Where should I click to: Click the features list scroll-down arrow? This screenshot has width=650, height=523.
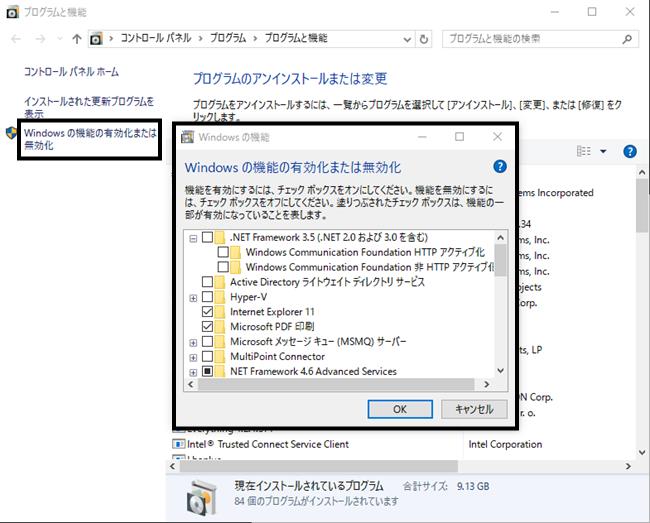tap(500, 370)
